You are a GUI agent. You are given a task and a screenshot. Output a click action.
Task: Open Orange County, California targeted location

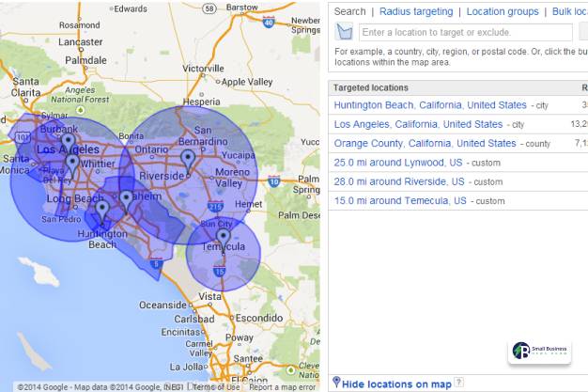(425, 144)
